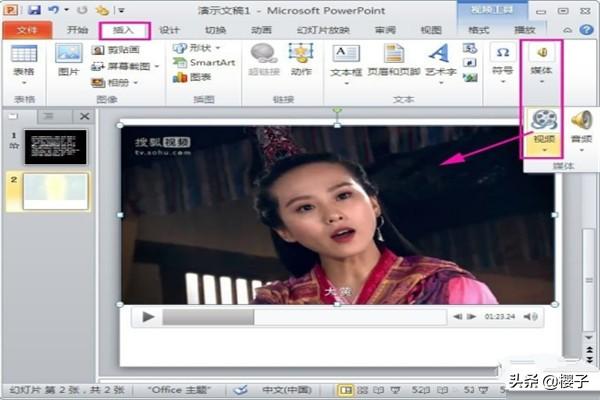Switch to the 动画 ribbon tab
Image resolution: width=600 pixels, height=400 pixels.
pos(261,30)
